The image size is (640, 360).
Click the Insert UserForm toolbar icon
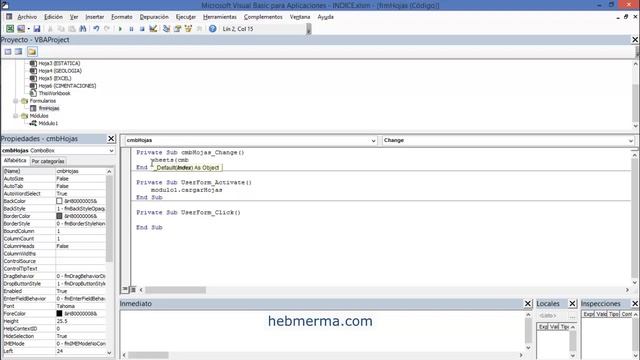pos(20,29)
